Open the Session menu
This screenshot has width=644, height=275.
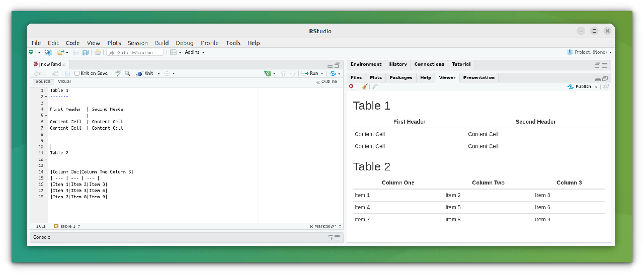point(137,43)
